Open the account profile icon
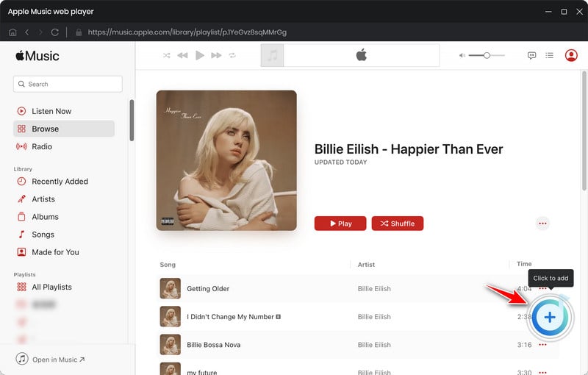This screenshot has height=375, width=588. tap(571, 55)
